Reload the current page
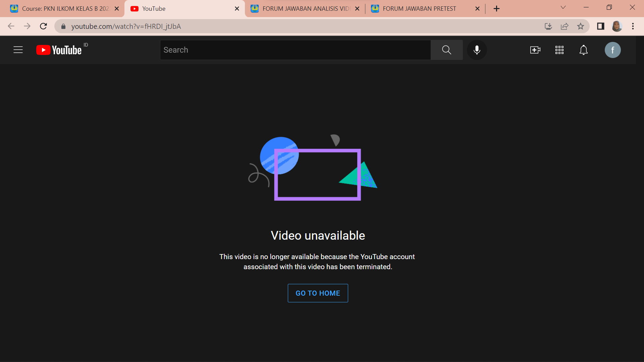Viewport: 644px width, 362px height. click(x=43, y=26)
